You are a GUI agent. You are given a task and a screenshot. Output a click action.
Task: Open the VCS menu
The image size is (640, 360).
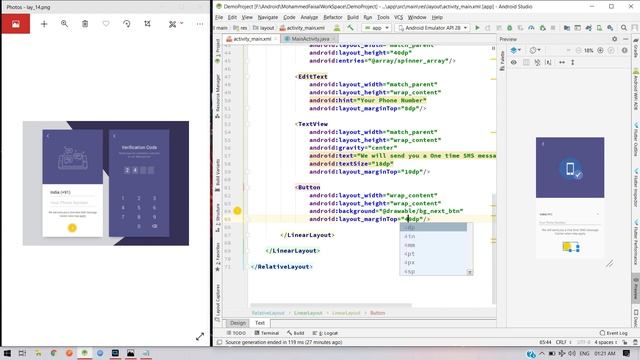[x=398, y=17]
